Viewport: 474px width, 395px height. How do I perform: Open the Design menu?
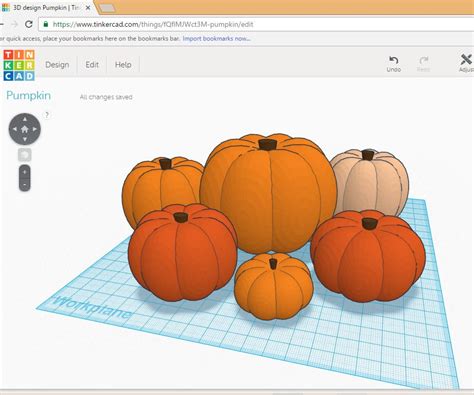click(57, 65)
